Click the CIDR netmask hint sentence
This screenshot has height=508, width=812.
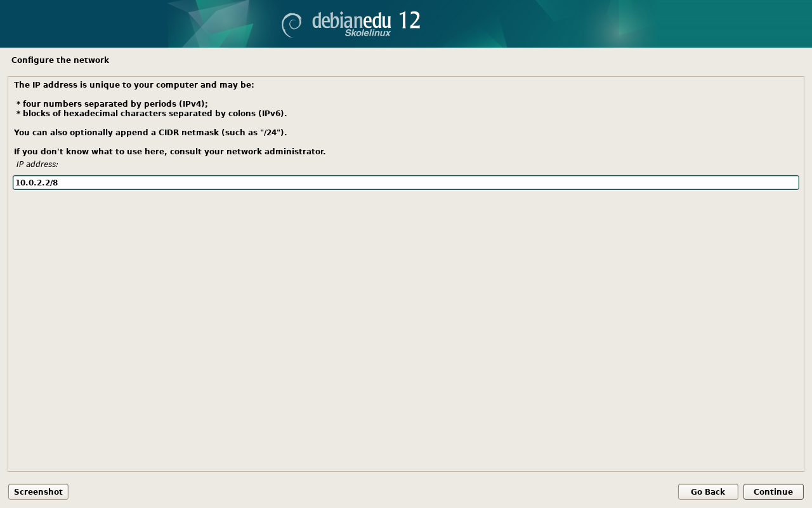click(x=150, y=133)
